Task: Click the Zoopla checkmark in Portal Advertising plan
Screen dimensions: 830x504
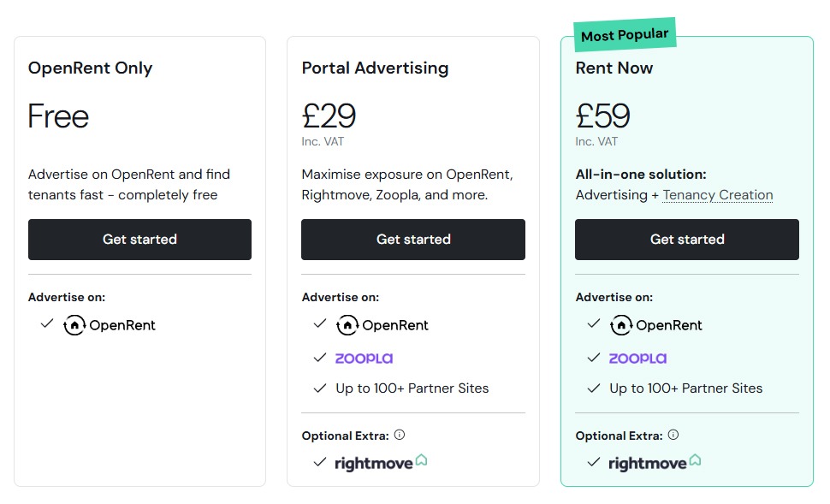Action: [x=320, y=358]
